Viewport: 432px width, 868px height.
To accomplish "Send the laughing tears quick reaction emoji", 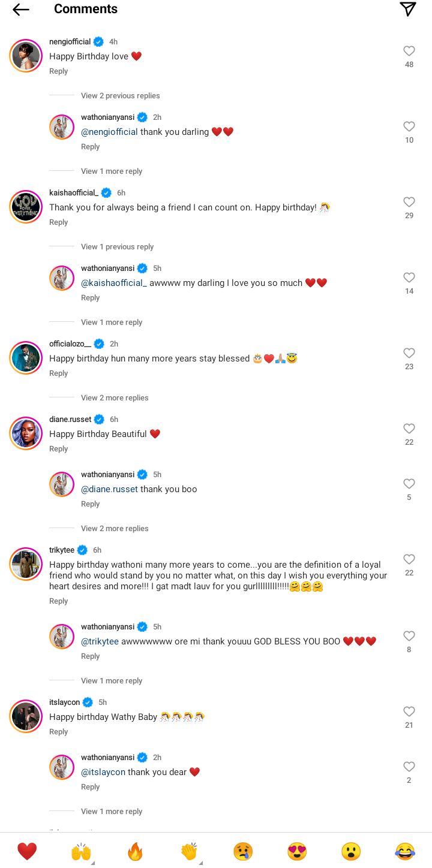I will click(x=405, y=851).
